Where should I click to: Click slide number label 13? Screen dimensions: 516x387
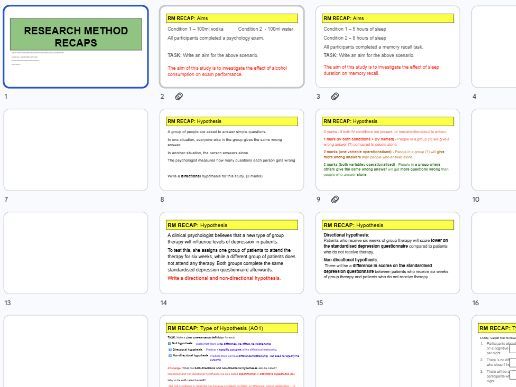(x=8, y=303)
